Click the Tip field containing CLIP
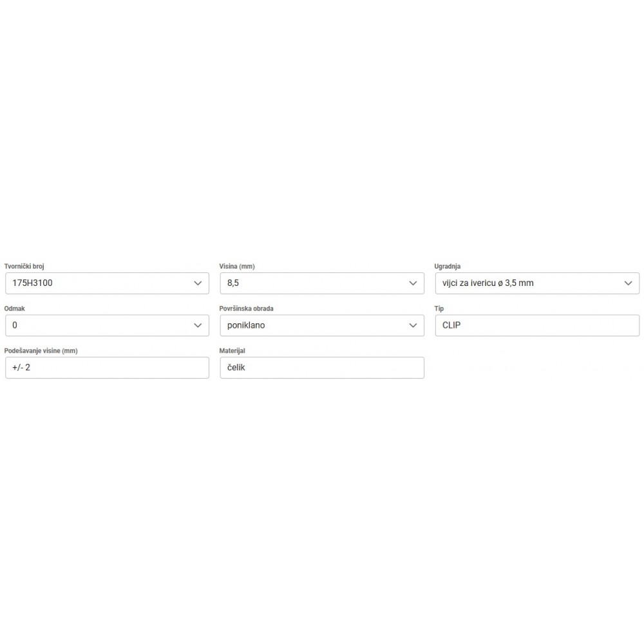This screenshot has width=644, height=644. click(x=537, y=326)
